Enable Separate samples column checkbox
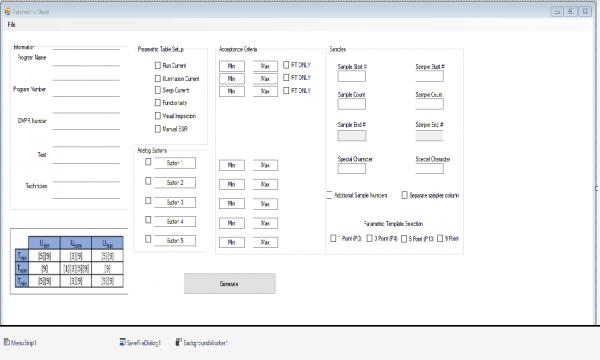 (404, 195)
